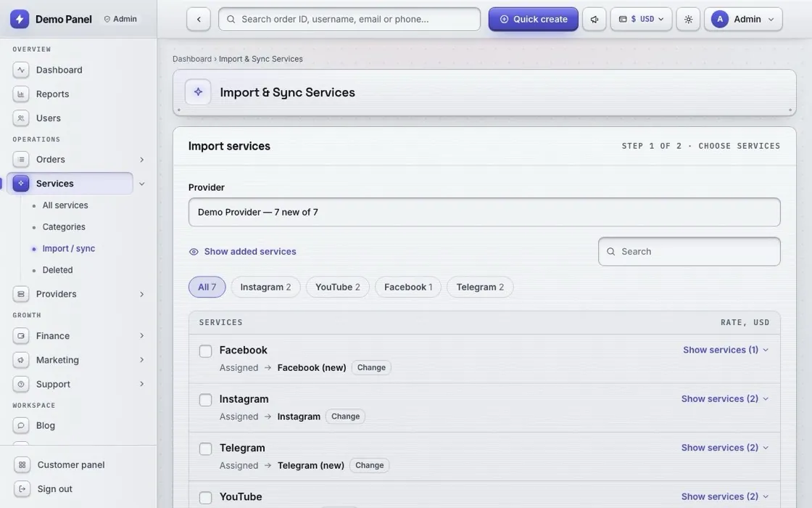Open Import / sync submenu item
Viewport: 812px width, 508px height.
click(68, 249)
